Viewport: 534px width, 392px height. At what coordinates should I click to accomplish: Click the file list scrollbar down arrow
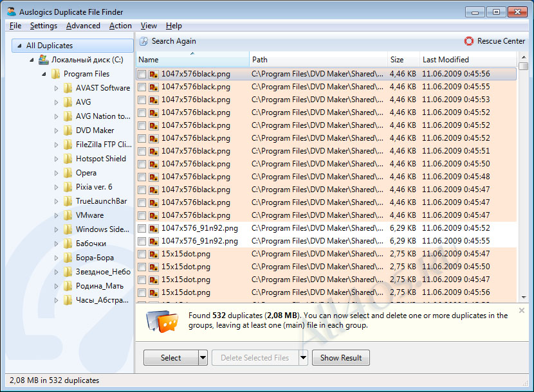coord(524,298)
